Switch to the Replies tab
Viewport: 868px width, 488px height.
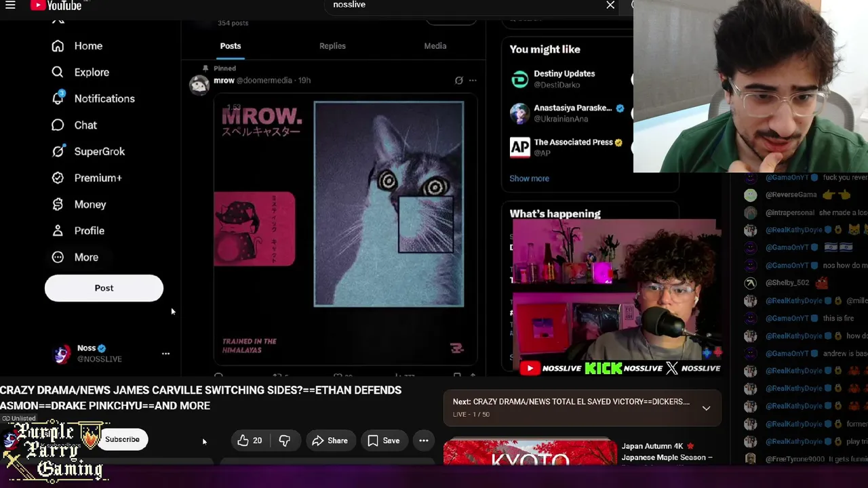(332, 46)
